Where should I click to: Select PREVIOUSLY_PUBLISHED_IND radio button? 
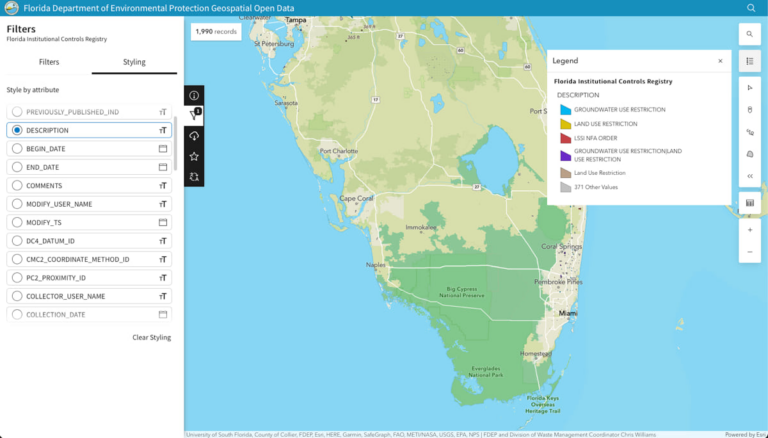pos(17,112)
